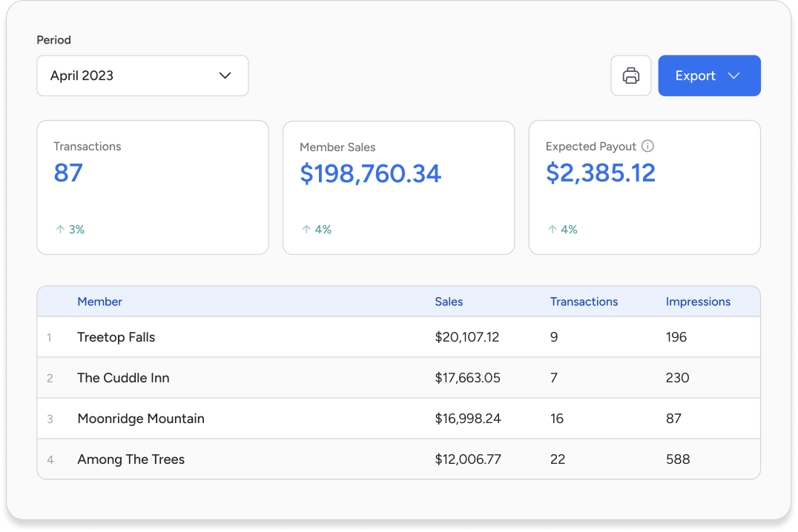798x532 pixels.
Task: Click the printer icon button
Action: 630,76
